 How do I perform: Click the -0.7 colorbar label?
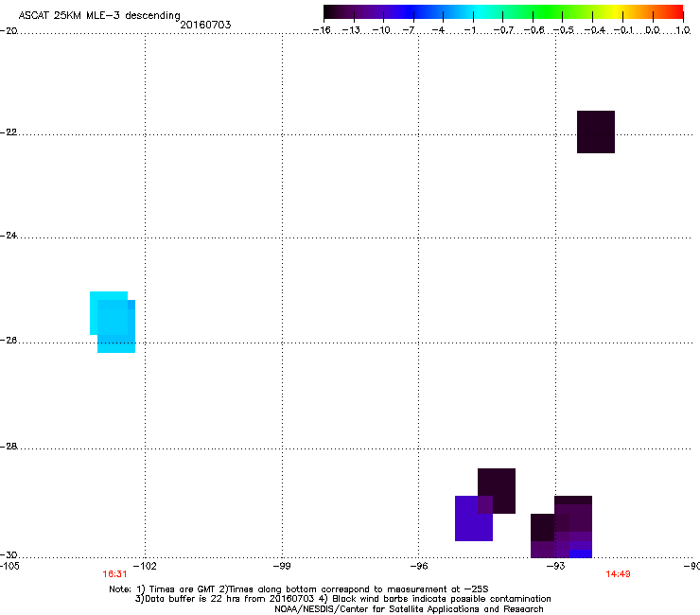(503, 30)
